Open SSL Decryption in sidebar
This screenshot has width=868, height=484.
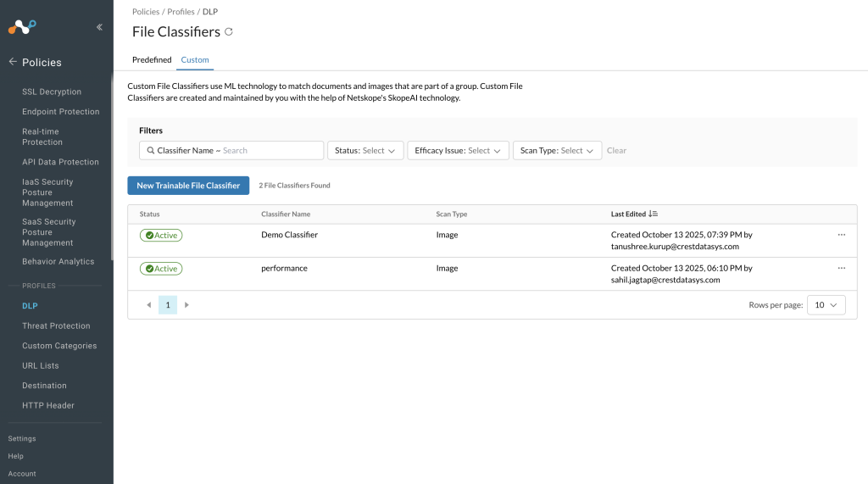coord(52,92)
